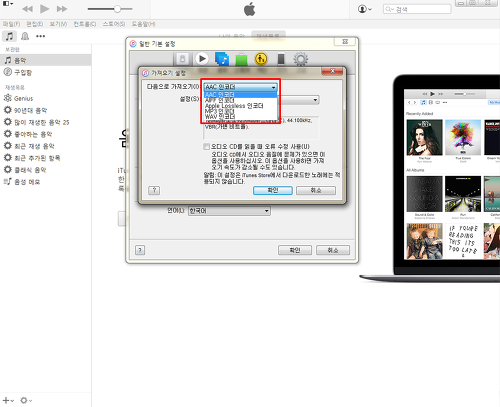Select the green Store preferences icon

click(241, 59)
